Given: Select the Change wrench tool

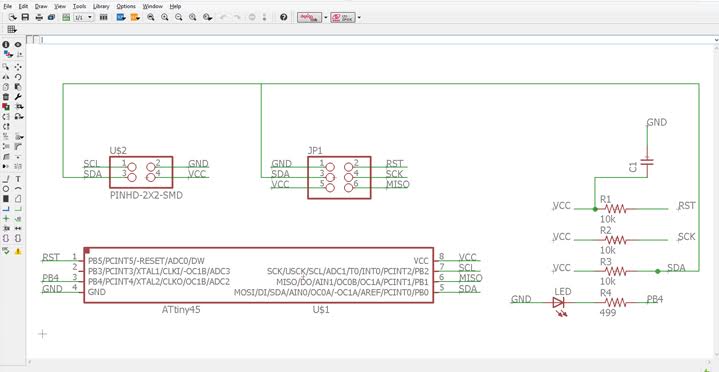Looking at the screenshot, I should pos(18,97).
